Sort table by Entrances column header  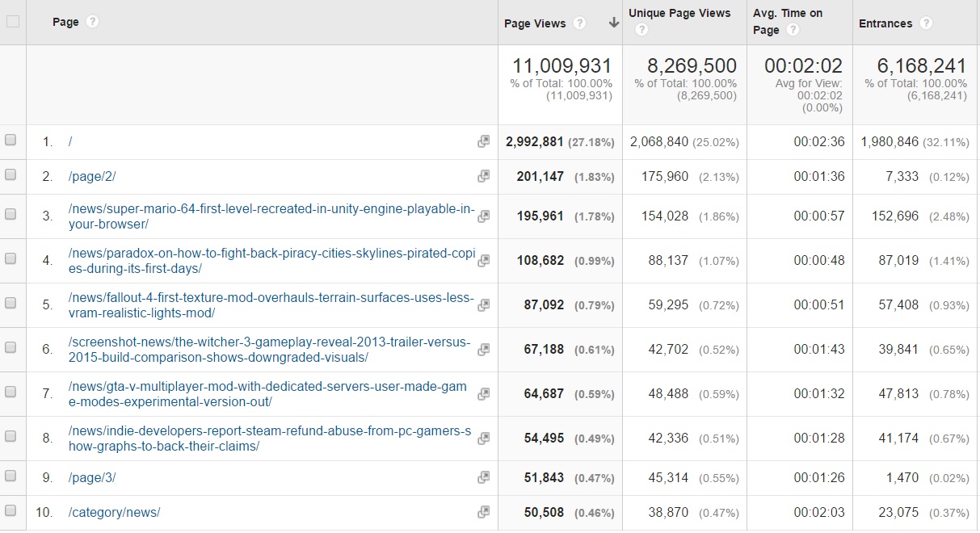885,23
